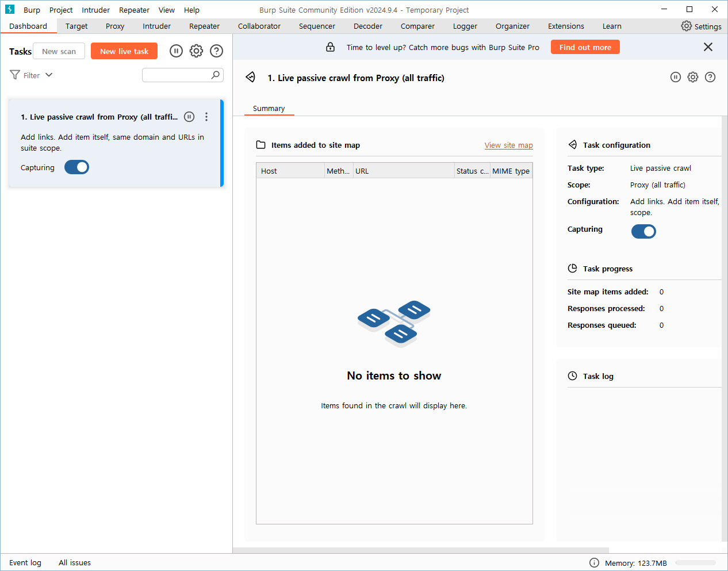Click search magnifier icon in tasks search box
The width and height of the screenshot is (728, 571).
(216, 75)
